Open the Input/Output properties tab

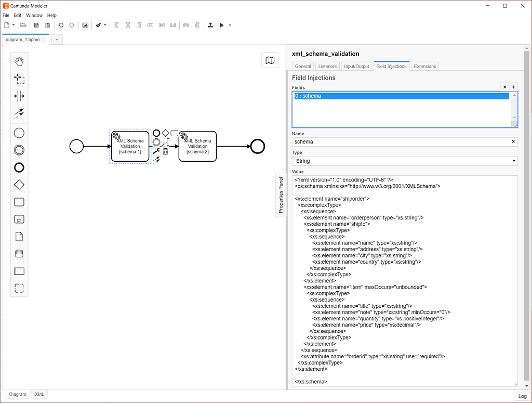click(x=356, y=66)
